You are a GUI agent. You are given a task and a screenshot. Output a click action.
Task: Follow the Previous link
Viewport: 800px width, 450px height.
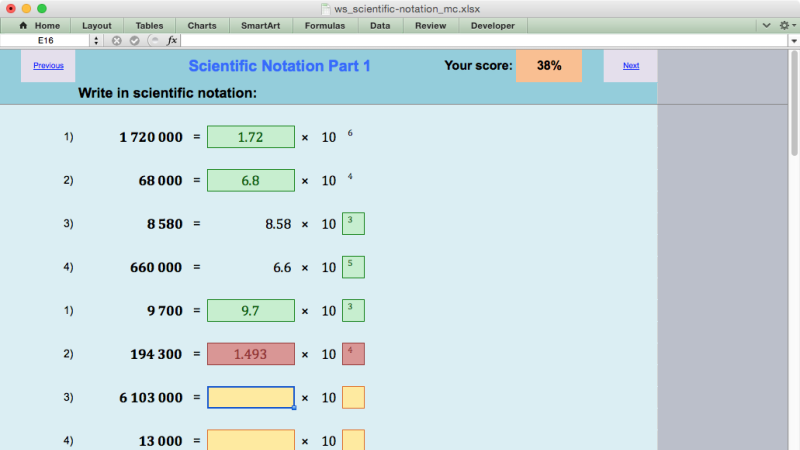[48, 65]
